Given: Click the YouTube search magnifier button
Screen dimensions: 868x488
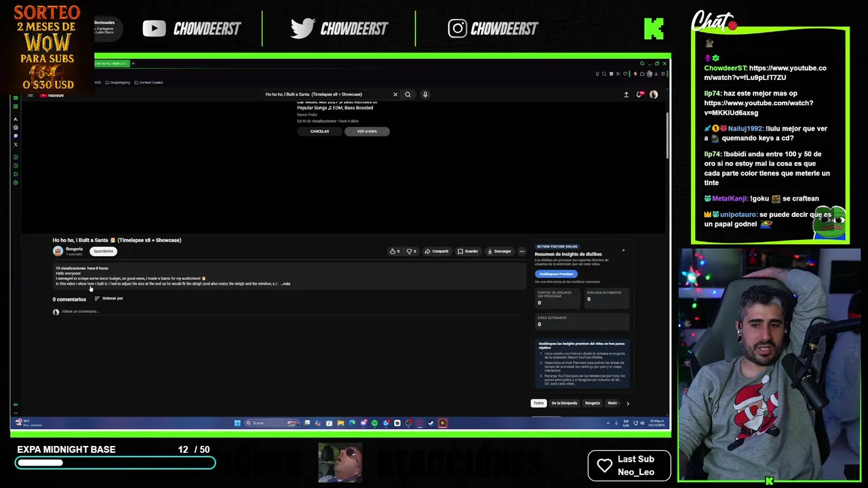Looking at the screenshot, I should (408, 94).
